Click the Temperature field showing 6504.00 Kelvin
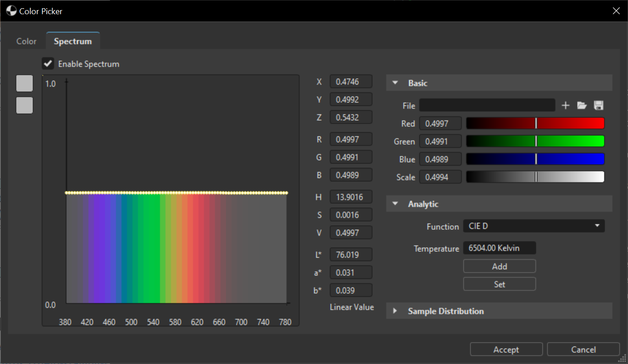This screenshot has height=364, width=628. click(x=500, y=248)
